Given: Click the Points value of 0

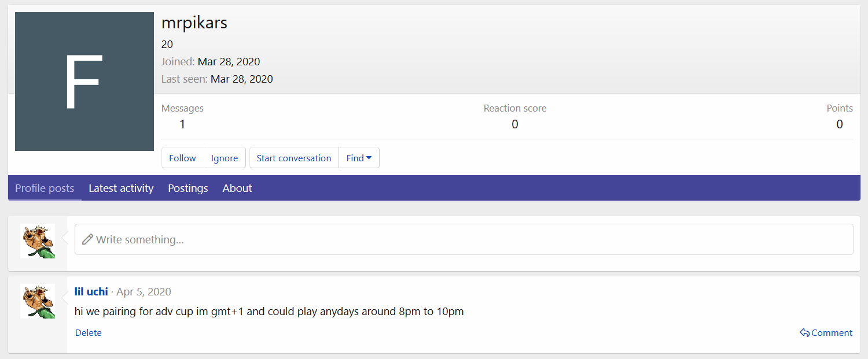Looking at the screenshot, I should [x=839, y=124].
